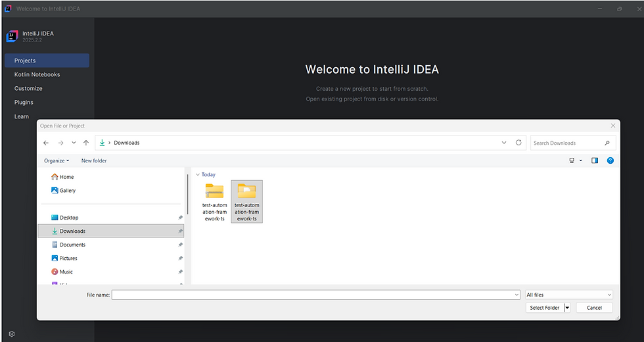The height and width of the screenshot is (342, 644).
Task: Go back with the left arrow
Action: [x=46, y=143]
